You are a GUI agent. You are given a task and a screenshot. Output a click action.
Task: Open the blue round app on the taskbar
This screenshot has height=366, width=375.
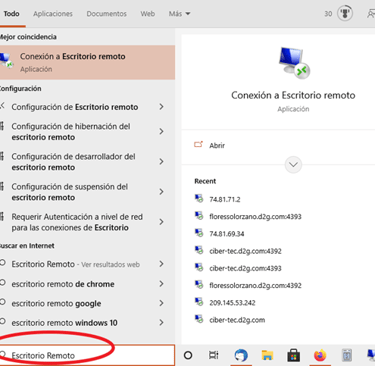point(241,356)
